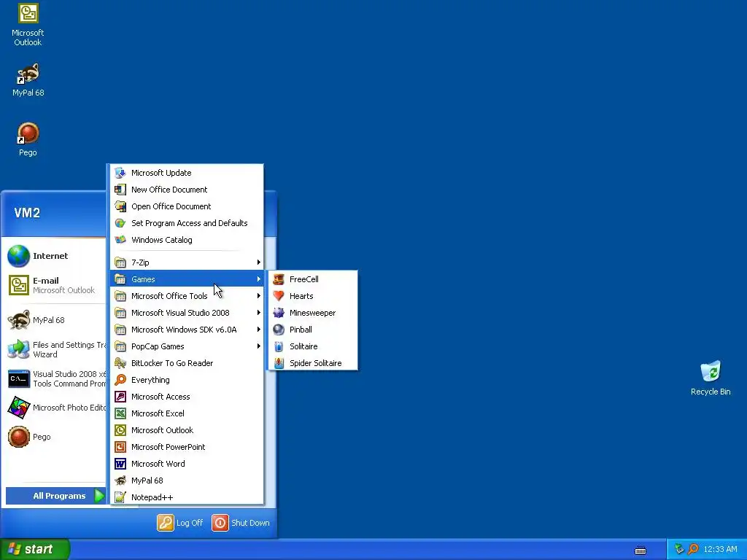Expand the highlighted Games folder

[187, 279]
